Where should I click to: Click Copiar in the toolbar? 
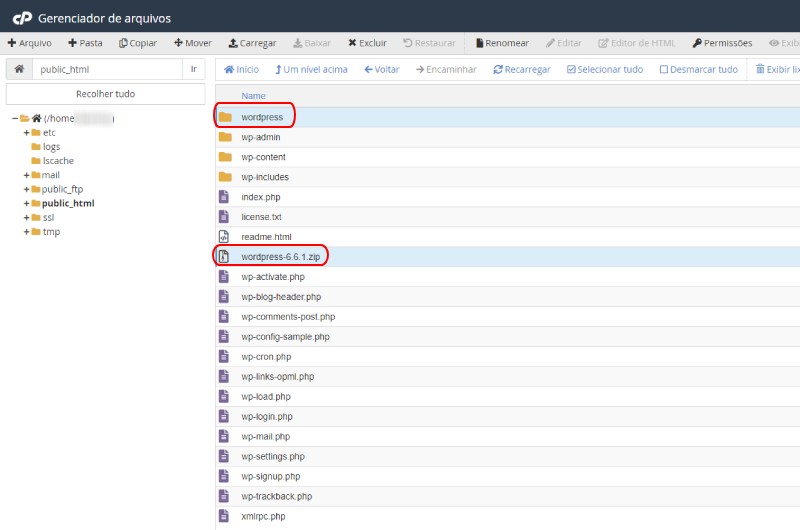pyautogui.click(x=138, y=43)
